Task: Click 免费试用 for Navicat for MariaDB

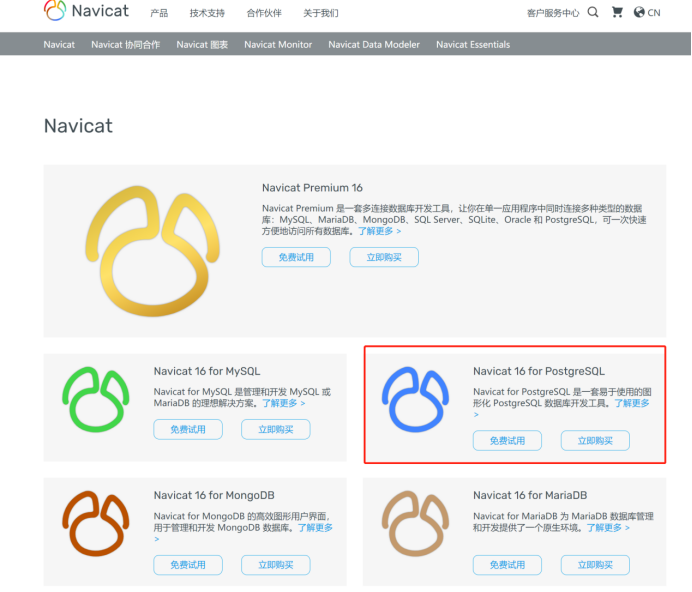Action: [508, 565]
